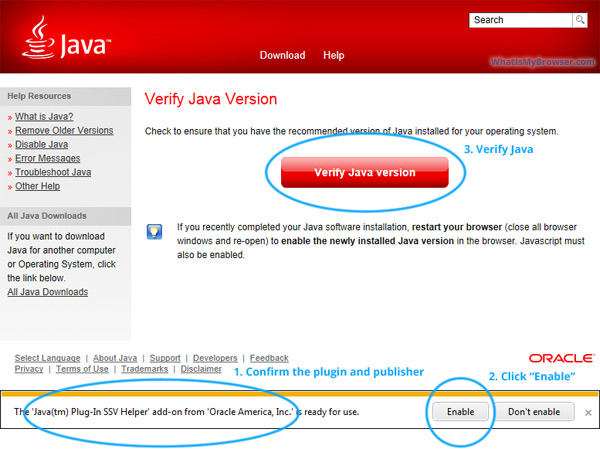Click the search magnifier icon
600x449 pixels.
pos(580,20)
